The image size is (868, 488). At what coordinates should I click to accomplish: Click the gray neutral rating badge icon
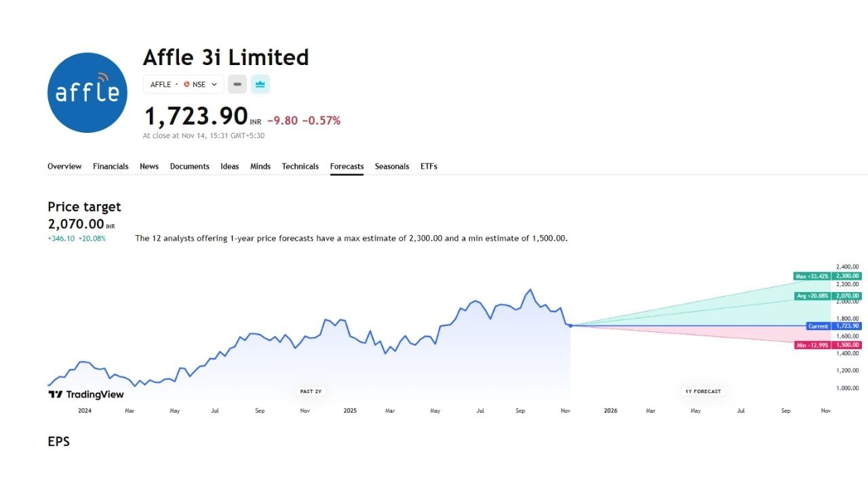pos(237,85)
